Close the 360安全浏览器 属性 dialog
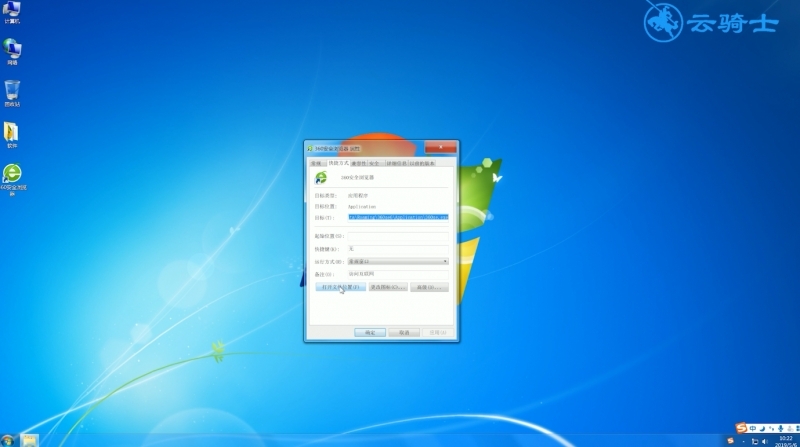Screen dimensions: 800x447 click(x=441, y=147)
